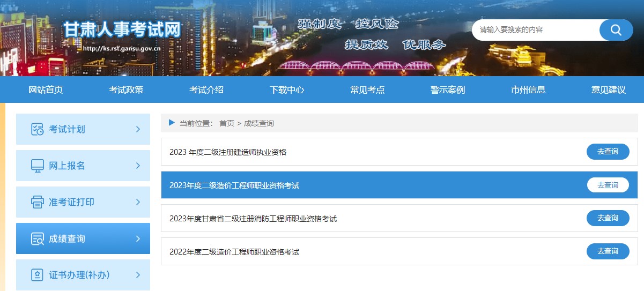The image size is (644, 291).
Task: Click 去查询 for 2023年度二级造价工程师 exam
Action: (x=608, y=185)
